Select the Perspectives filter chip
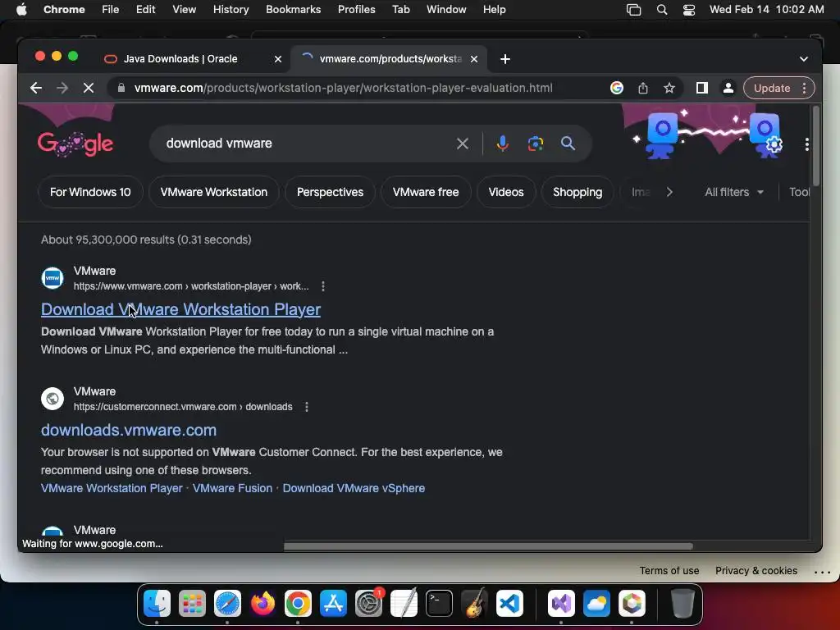Viewport: 840px width, 630px height. click(x=330, y=192)
